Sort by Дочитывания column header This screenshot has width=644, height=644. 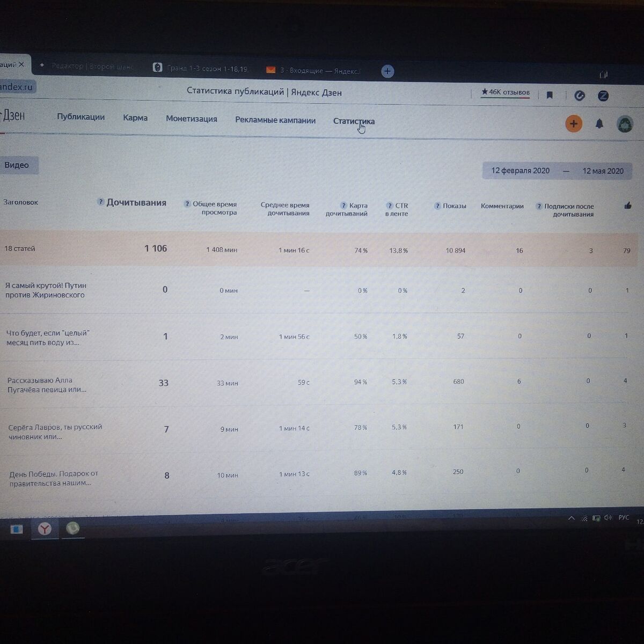click(136, 202)
